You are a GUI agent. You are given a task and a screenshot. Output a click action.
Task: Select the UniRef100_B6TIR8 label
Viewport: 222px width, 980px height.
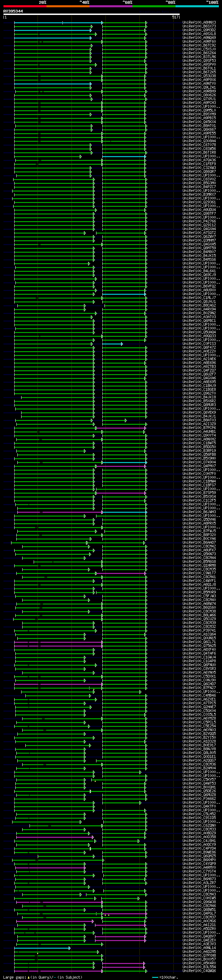click(199, 153)
